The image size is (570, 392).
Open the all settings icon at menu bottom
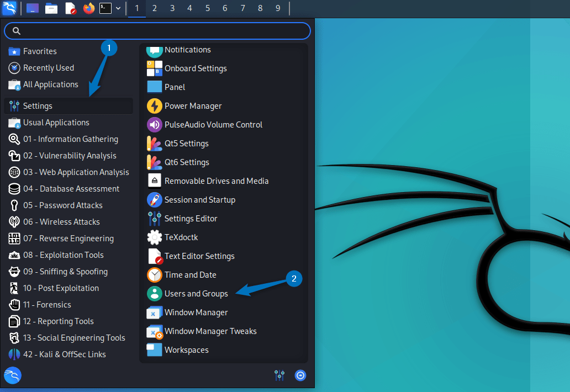tap(279, 375)
